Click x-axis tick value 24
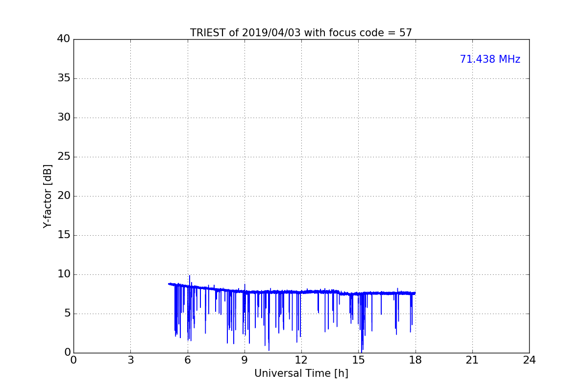 [x=529, y=360]
